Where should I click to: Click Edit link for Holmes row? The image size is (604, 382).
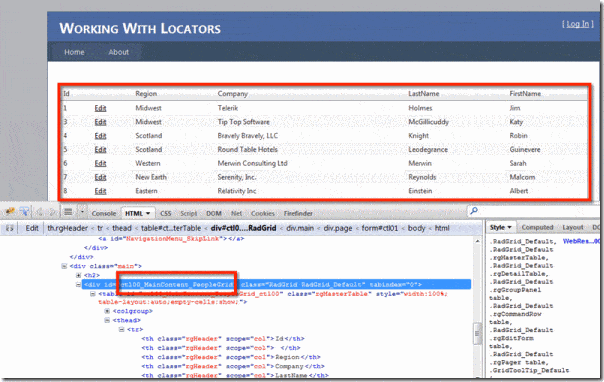point(100,108)
